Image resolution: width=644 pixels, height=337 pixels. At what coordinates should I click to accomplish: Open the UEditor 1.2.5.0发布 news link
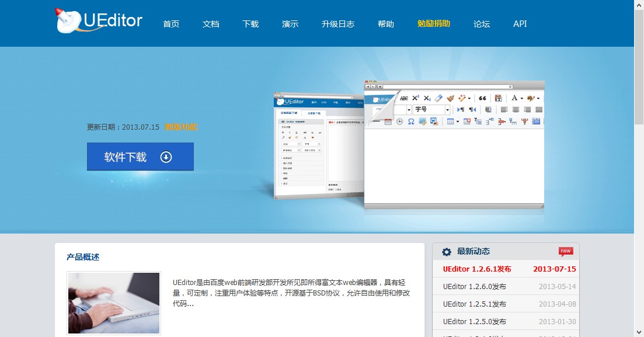point(474,321)
